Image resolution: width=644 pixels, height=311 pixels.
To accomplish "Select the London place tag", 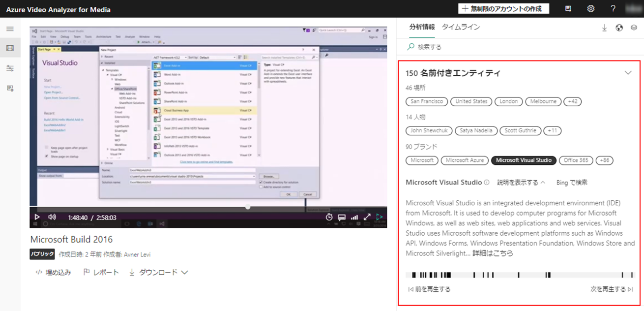I will click(508, 101).
